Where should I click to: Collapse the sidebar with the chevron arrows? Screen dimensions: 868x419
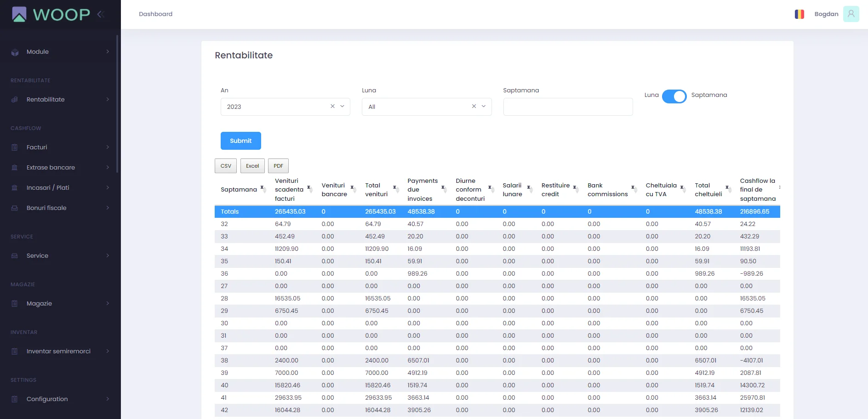pyautogui.click(x=101, y=14)
